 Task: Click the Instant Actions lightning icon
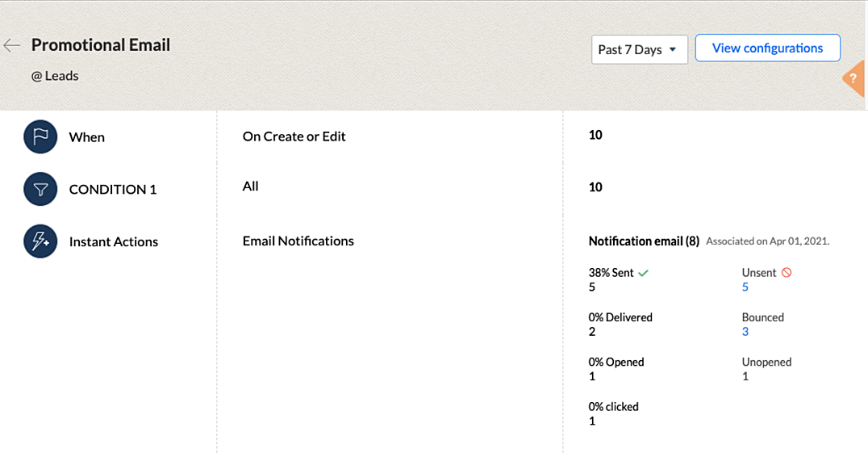40,241
